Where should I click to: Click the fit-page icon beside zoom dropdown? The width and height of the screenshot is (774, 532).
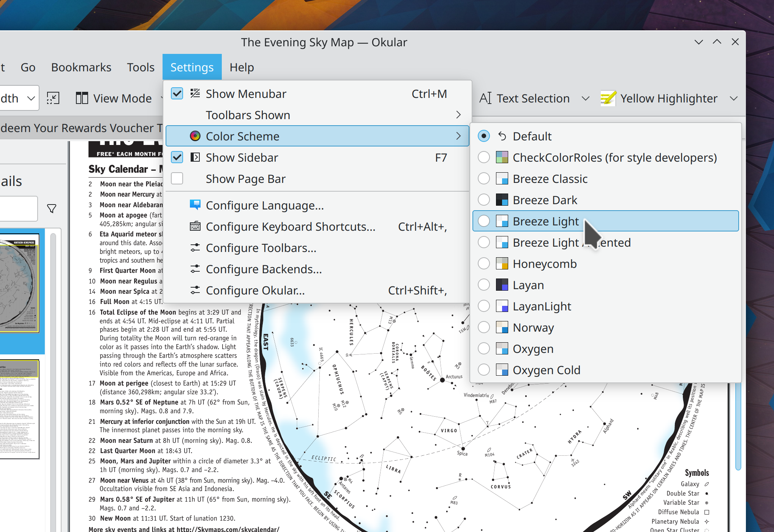point(53,98)
